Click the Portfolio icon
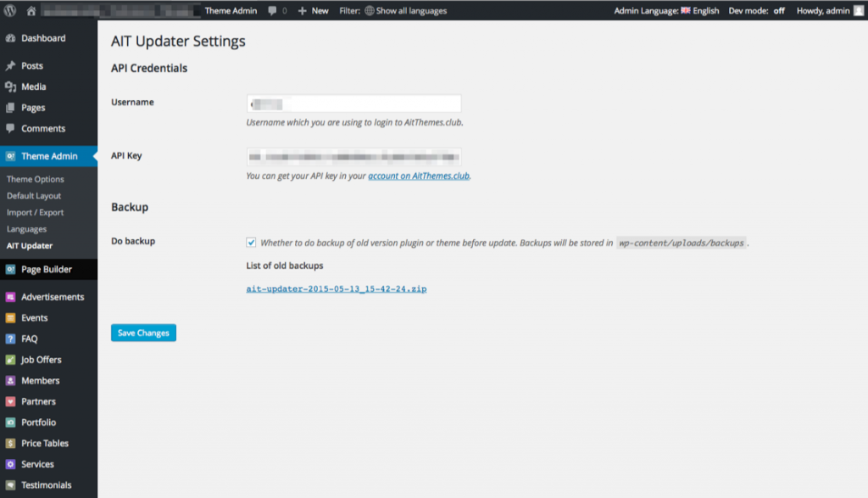Viewport: 868px width, 498px height. (x=10, y=422)
